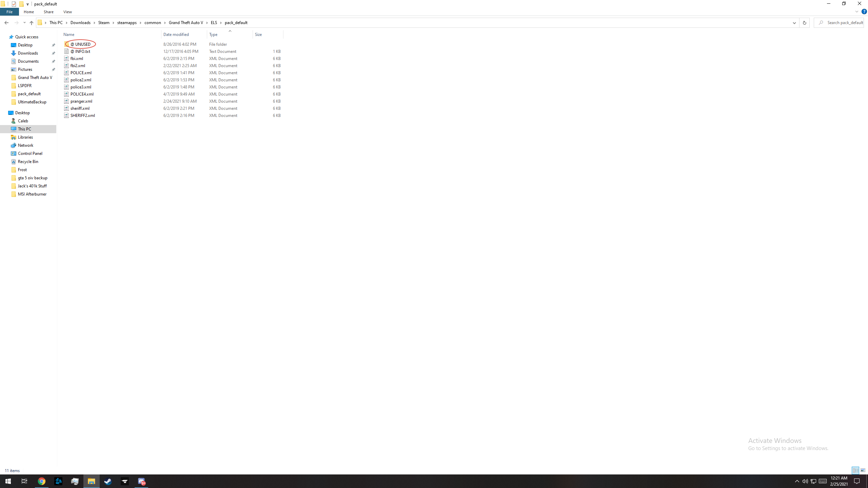The image size is (868, 488).
Task: Expand the address bar history dropdown
Action: [x=794, y=23]
